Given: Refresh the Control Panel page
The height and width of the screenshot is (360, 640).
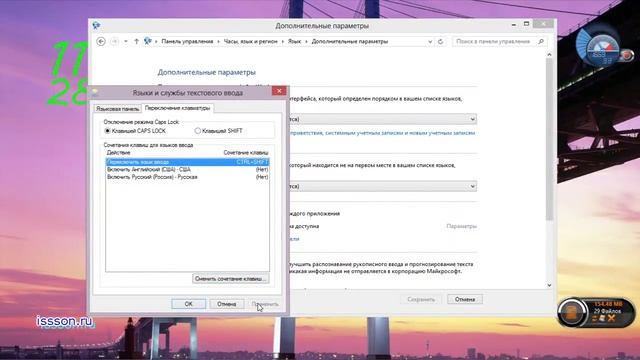Looking at the screenshot, I should coord(440,41).
